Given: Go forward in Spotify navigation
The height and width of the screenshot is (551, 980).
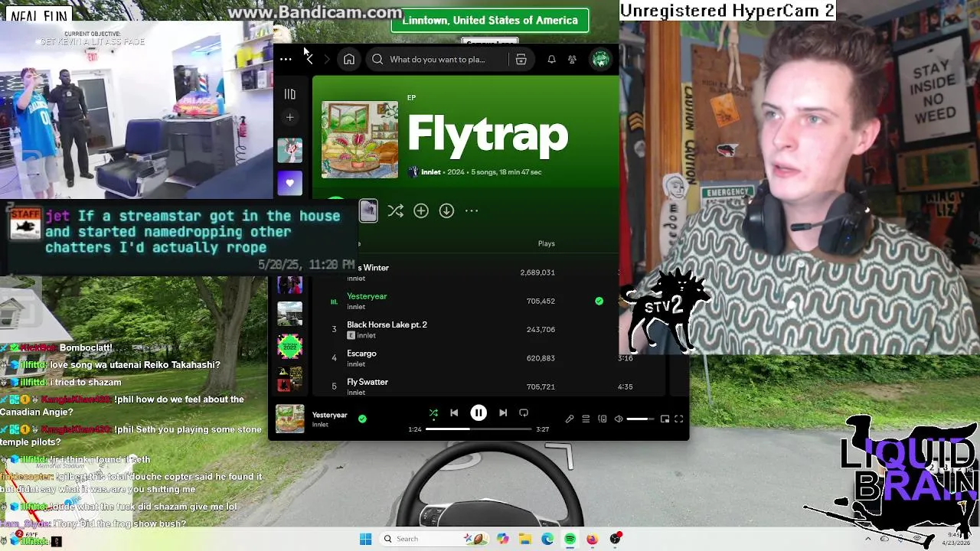Looking at the screenshot, I should (326, 59).
